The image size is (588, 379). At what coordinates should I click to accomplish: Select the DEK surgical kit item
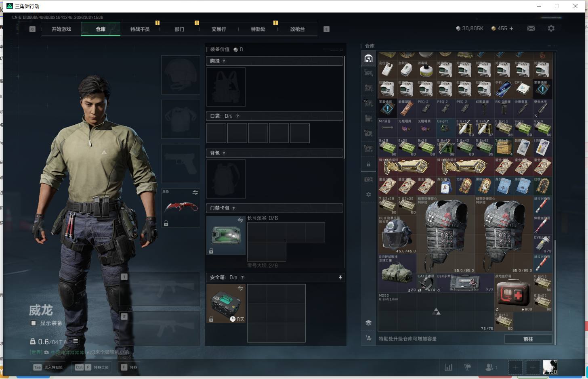(x=465, y=283)
